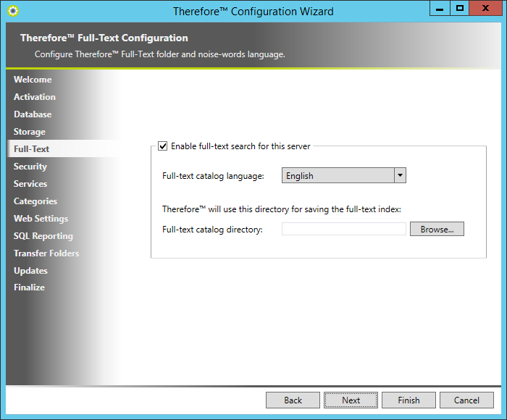This screenshot has height=420, width=507.
Task: Close the Configuration Wizard window
Action: coord(485,9)
